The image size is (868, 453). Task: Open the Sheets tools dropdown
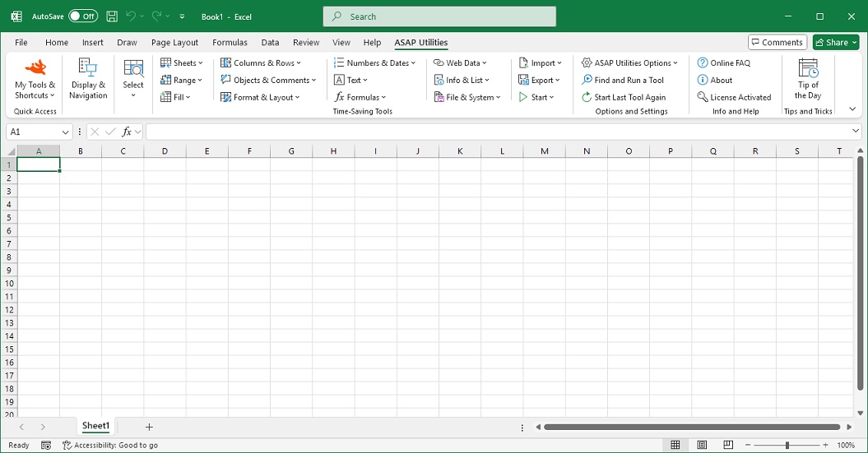tap(182, 63)
